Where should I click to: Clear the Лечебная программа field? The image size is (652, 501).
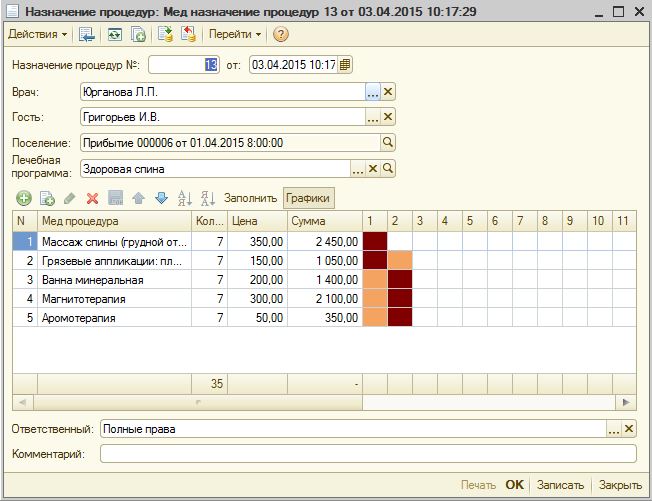pos(373,169)
